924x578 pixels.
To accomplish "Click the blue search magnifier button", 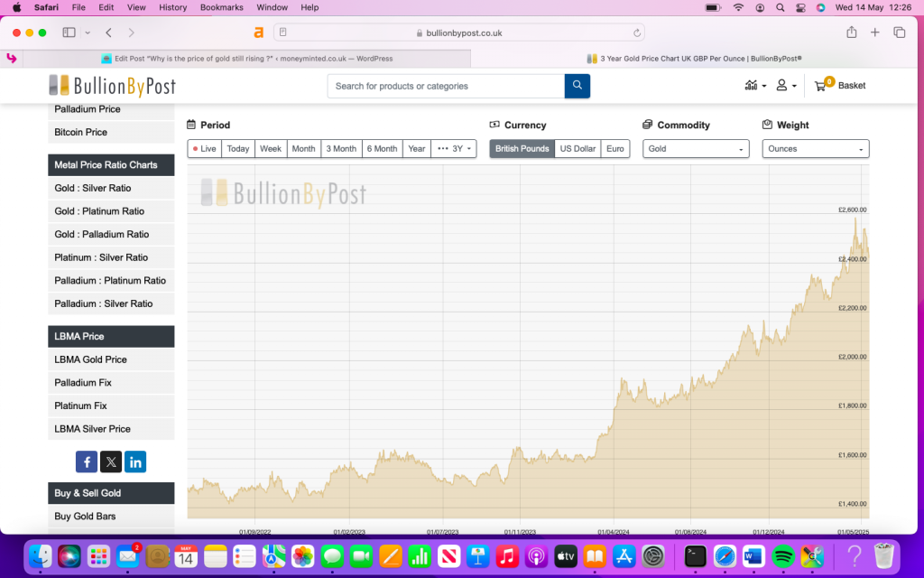I will tap(577, 86).
